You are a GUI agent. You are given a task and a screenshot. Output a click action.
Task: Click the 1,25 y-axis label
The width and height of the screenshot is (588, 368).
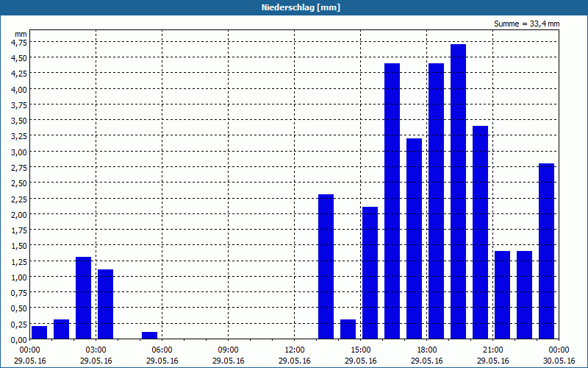[19, 261]
